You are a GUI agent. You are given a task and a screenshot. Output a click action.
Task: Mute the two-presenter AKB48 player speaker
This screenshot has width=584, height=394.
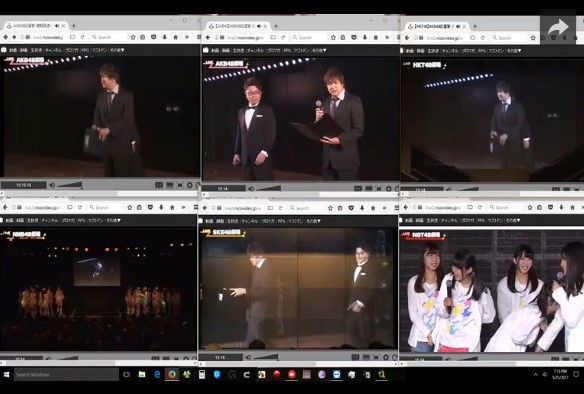(251, 188)
